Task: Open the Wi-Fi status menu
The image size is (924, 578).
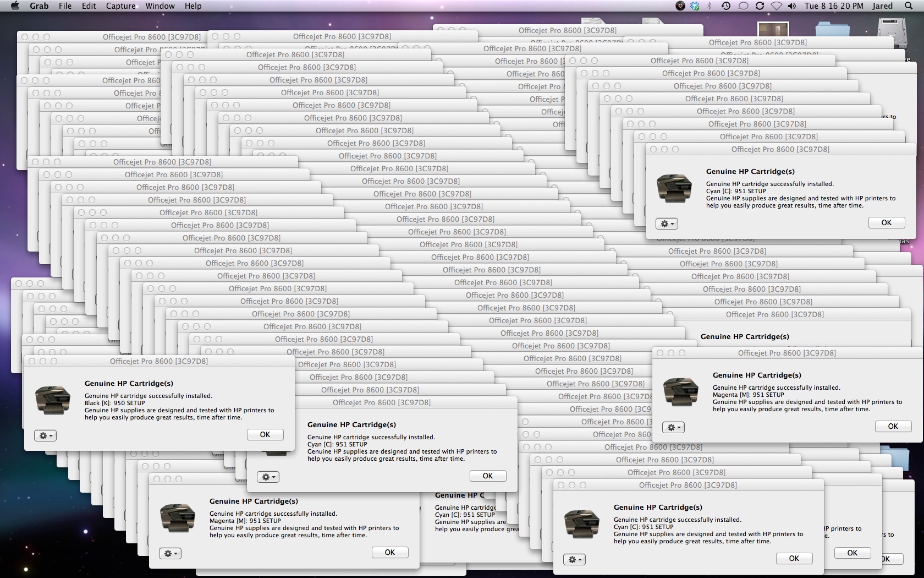Action: point(776,6)
